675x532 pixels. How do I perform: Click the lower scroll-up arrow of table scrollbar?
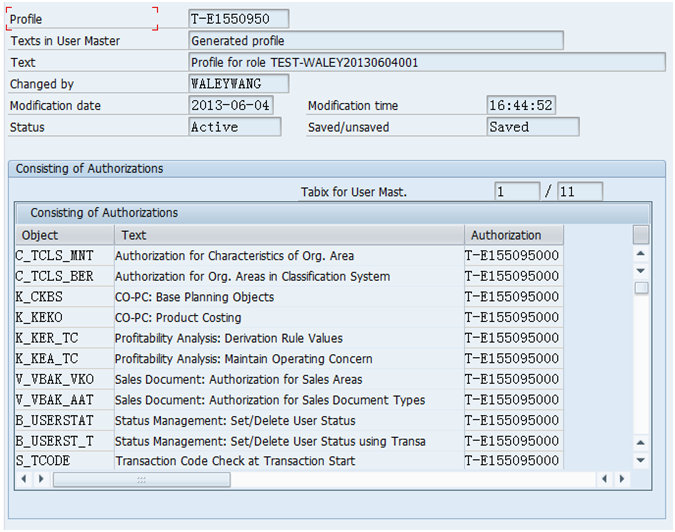pyautogui.click(x=641, y=443)
